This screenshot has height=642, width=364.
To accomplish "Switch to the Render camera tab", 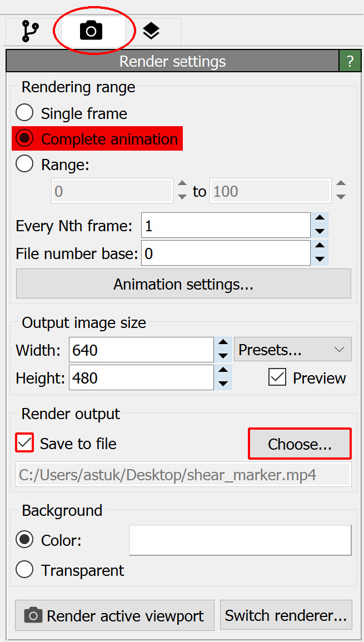I will [x=91, y=31].
